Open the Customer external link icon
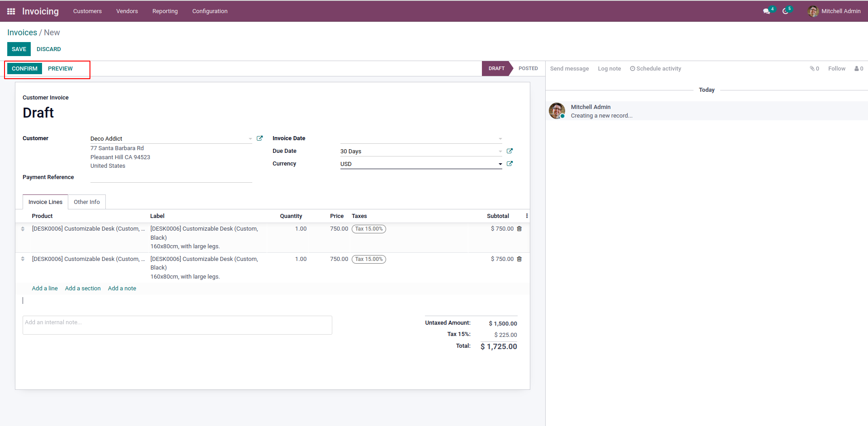868x426 pixels. tap(259, 138)
